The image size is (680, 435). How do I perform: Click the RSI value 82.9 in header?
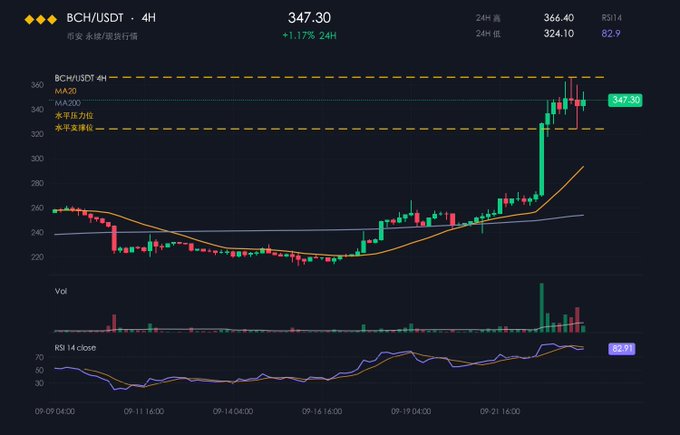coord(611,33)
